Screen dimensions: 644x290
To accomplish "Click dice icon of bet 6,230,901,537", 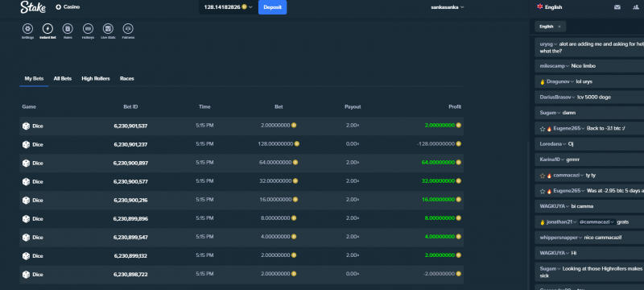I will (x=26, y=126).
